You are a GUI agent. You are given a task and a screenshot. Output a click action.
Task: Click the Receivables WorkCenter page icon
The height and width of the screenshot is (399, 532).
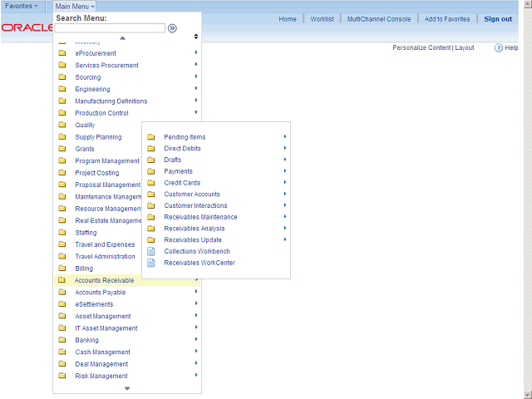[150, 263]
